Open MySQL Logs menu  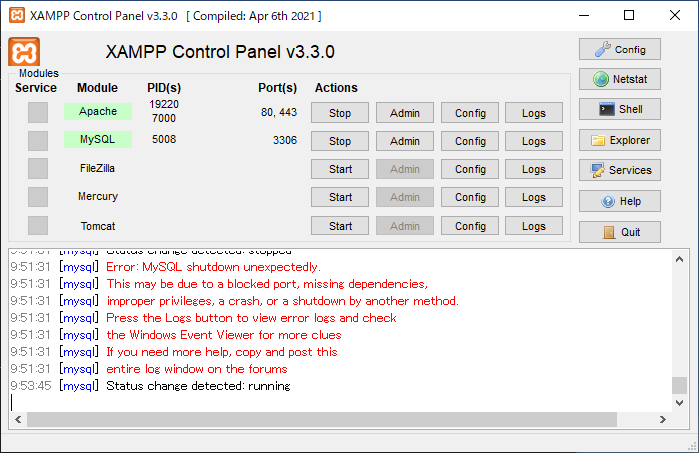tap(534, 141)
